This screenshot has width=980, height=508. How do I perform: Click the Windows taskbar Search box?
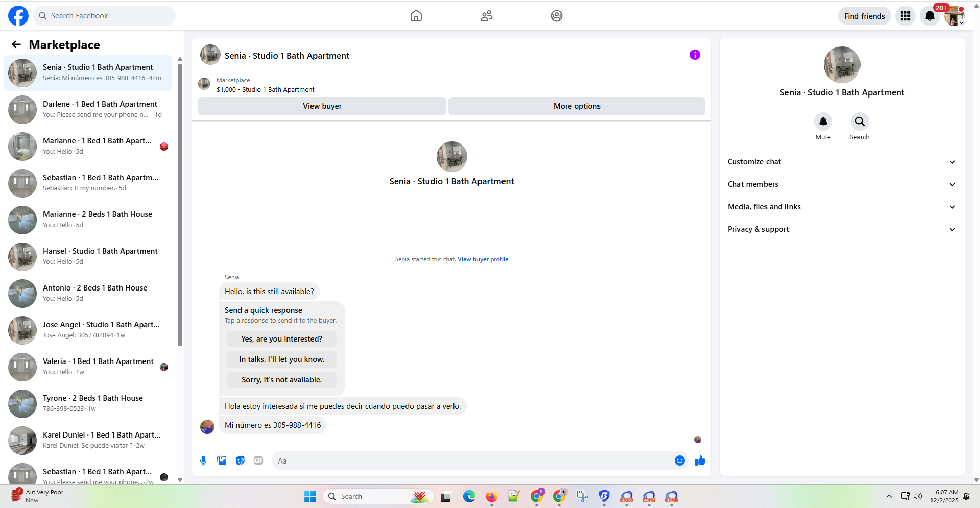378,496
